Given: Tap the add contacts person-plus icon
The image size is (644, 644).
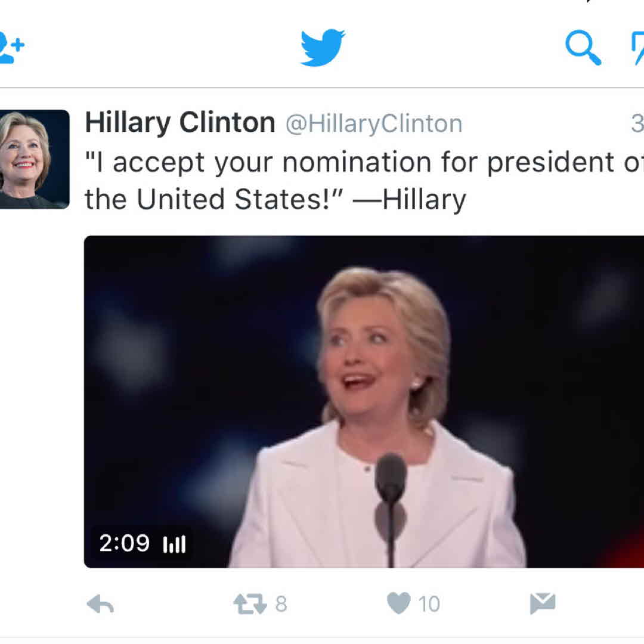Looking at the screenshot, I should point(11,48).
